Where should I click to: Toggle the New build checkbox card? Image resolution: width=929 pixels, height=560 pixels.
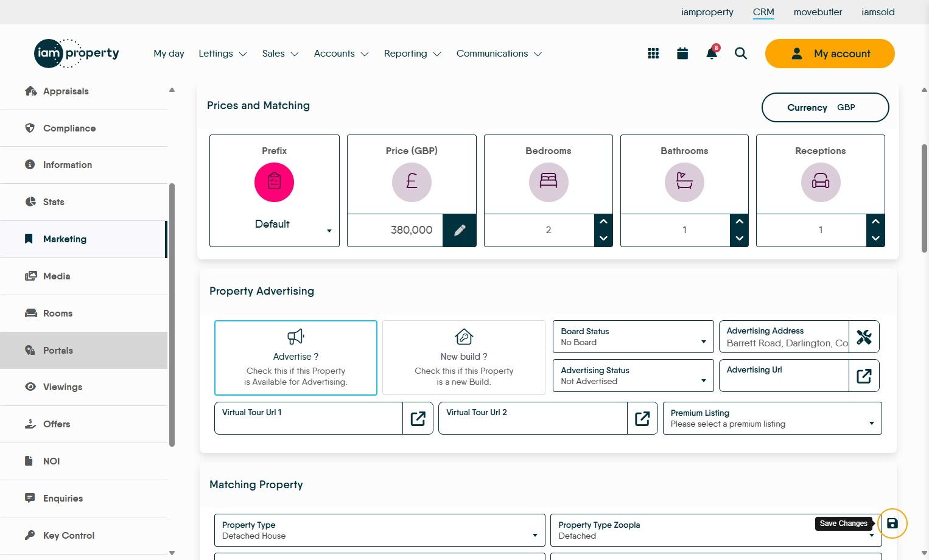pos(464,358)
